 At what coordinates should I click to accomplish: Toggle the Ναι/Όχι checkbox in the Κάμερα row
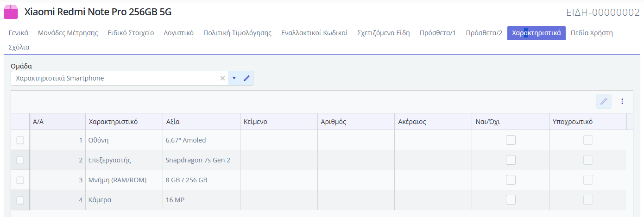[x=511, y=200]
